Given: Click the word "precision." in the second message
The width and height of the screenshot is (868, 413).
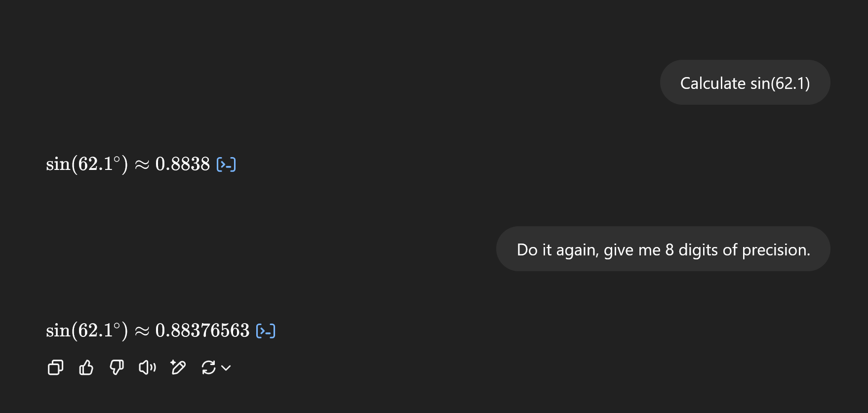Looking at the screenshot, I should point(776,250).
